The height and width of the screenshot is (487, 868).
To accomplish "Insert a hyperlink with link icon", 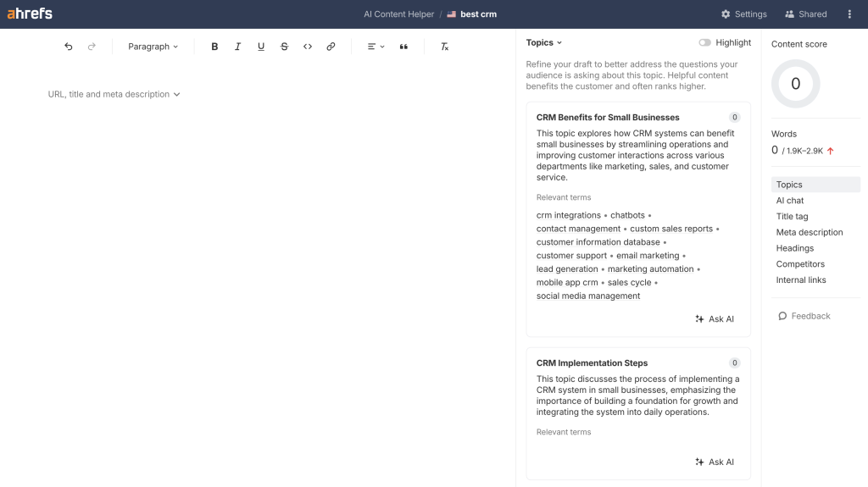I will pyautogui.click(x=331, y=47).
